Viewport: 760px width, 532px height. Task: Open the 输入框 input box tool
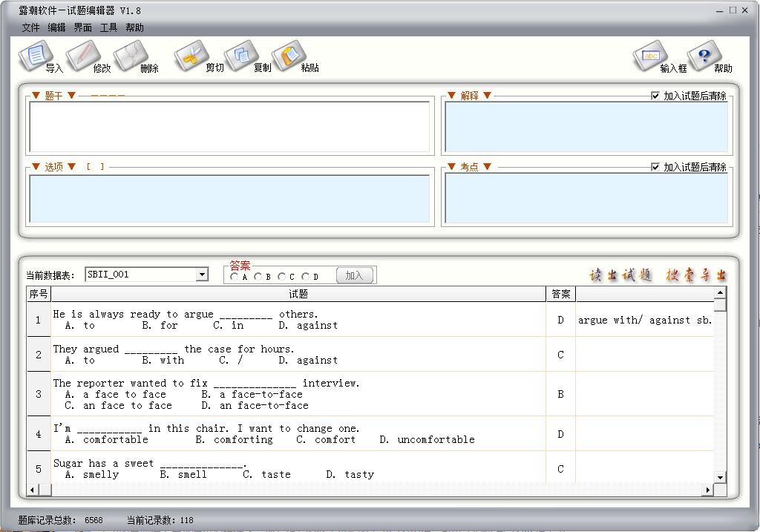click(651, 56)
